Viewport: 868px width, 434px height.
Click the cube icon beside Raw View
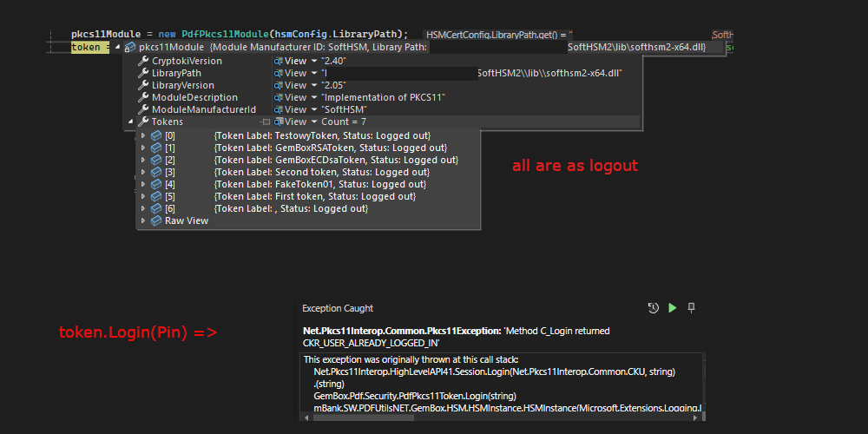[x=156, y=220]
